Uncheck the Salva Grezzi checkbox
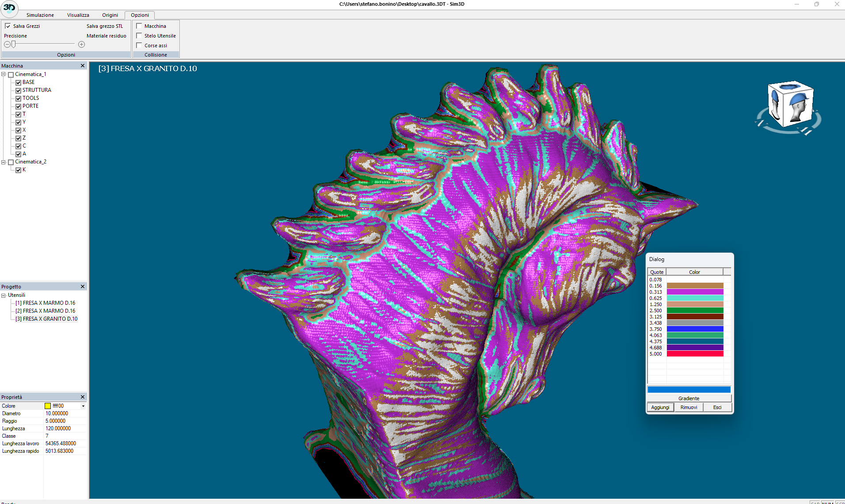Image resolution: width=845 pixels, height=504 pixels. [x=8, y=26]
